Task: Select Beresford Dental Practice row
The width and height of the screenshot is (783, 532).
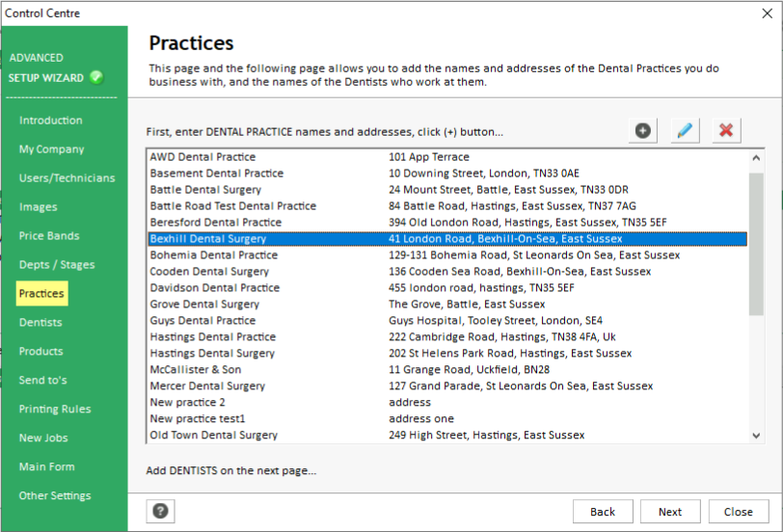Action: pos(448,223)
